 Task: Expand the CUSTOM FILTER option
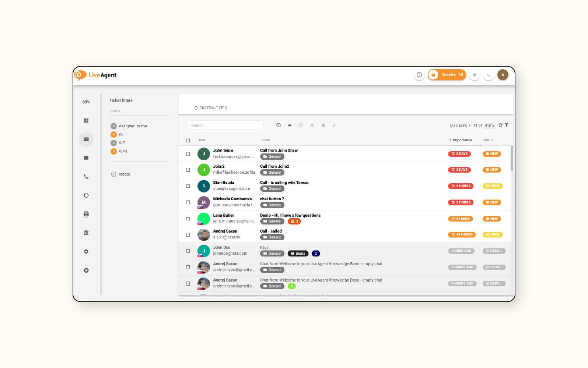coord(210,108)
